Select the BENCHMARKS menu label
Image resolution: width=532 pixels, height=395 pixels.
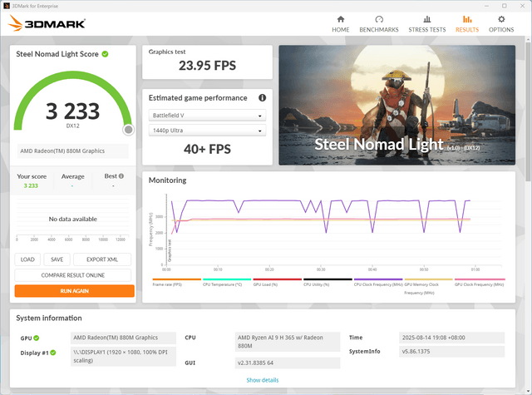pos(379,30)
